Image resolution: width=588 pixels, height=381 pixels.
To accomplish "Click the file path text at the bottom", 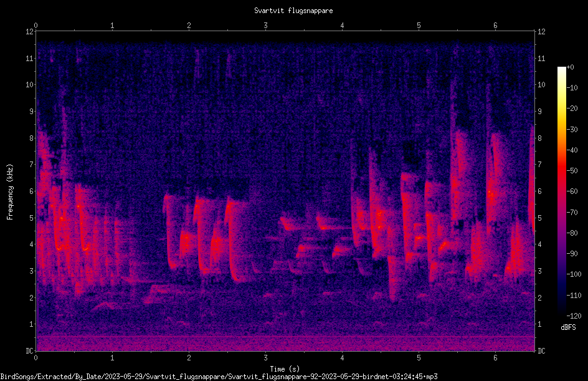I will coord(219,377).
